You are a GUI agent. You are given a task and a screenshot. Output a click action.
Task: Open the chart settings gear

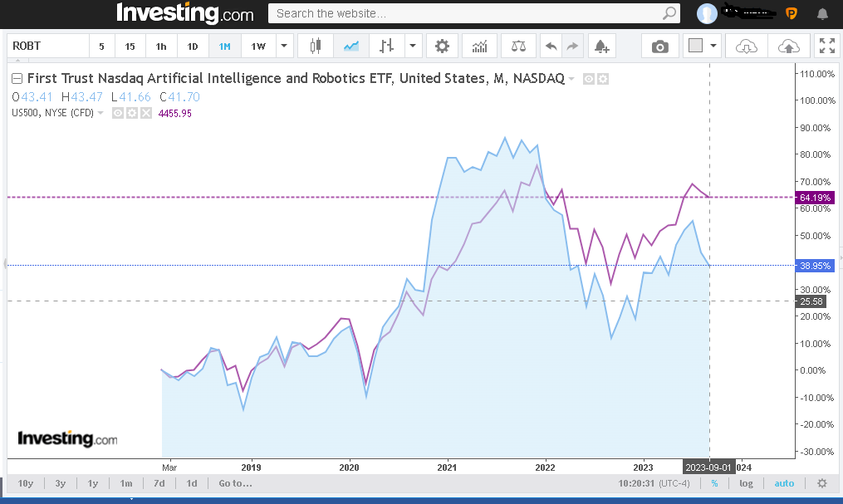pyautogui.click(x=442, y=46)
